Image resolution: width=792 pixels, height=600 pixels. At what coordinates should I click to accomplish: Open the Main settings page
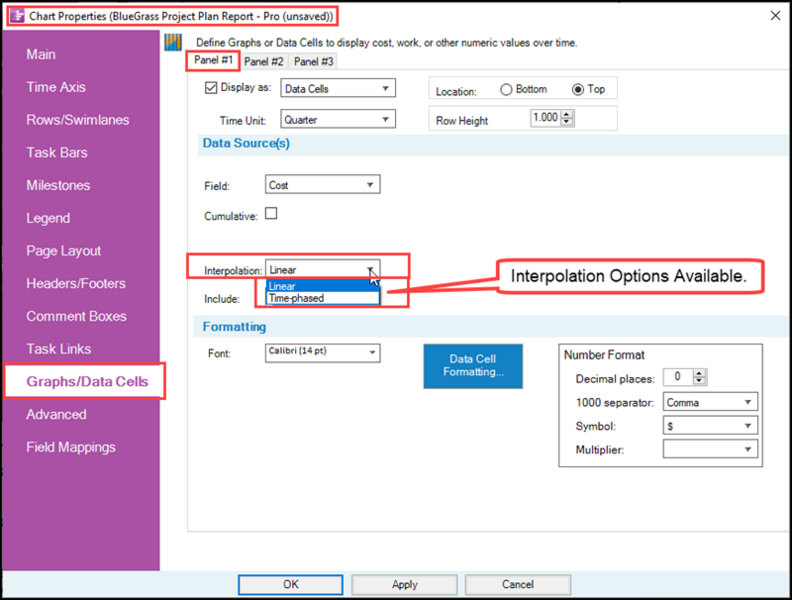coord(41,55)
